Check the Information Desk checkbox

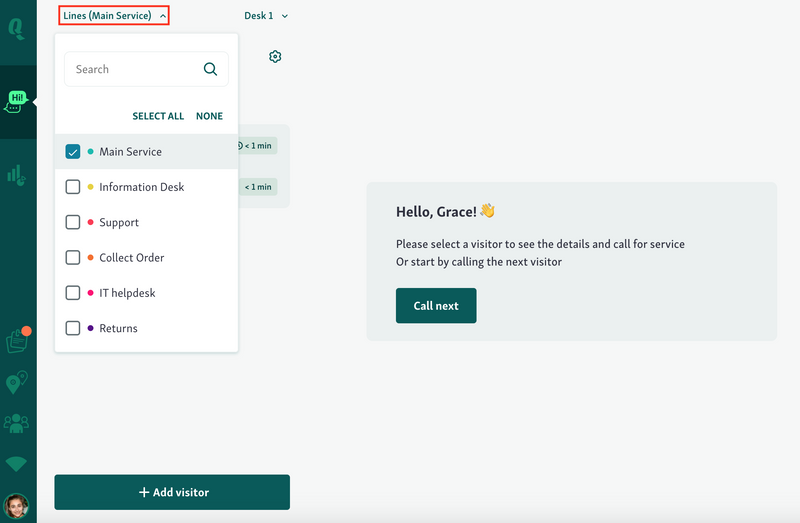73,187
